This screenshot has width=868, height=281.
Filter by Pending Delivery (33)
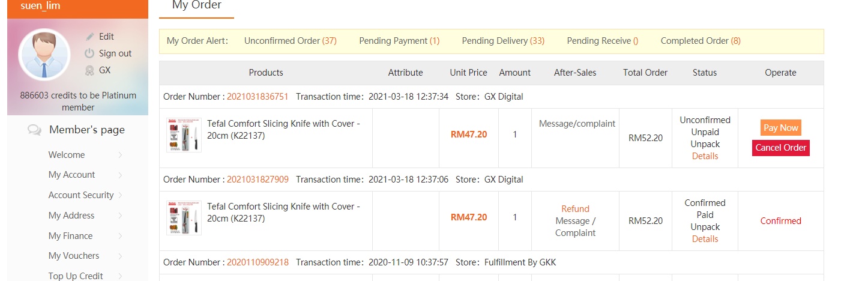pos(502,41)
